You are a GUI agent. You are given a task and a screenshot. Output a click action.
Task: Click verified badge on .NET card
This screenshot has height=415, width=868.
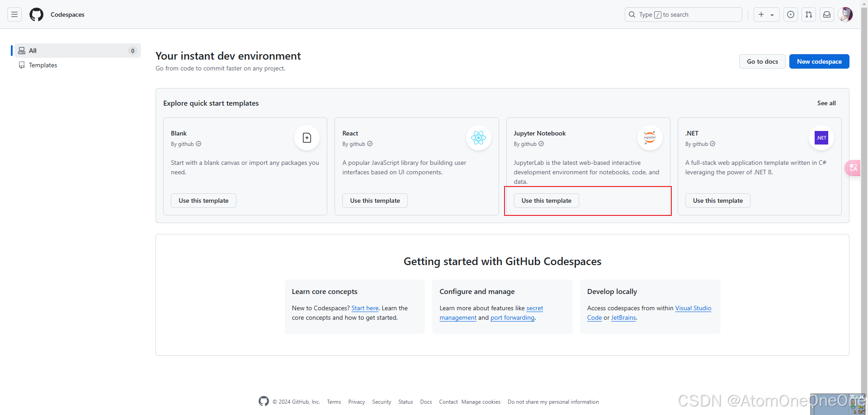click(x=712, y=144)
